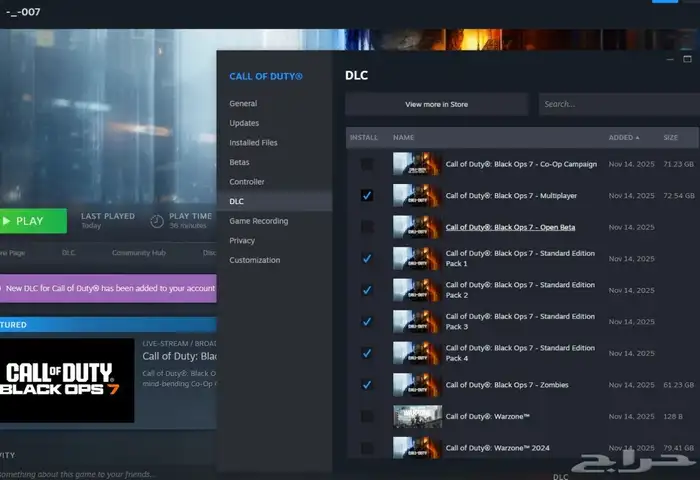The width and height of the screenshot is (700, 480).
Task: Click the Co-Op Campaign DLC name
Action: coord(521,164)
